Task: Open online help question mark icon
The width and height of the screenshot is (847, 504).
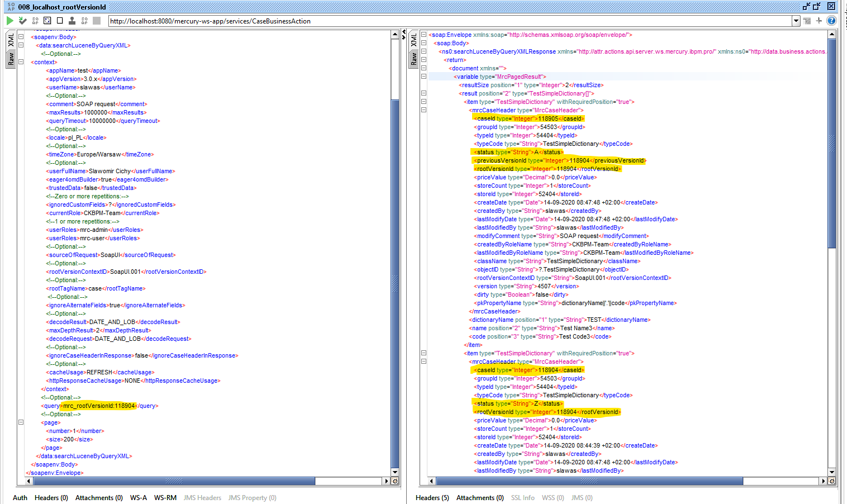Action: [831, 21]
